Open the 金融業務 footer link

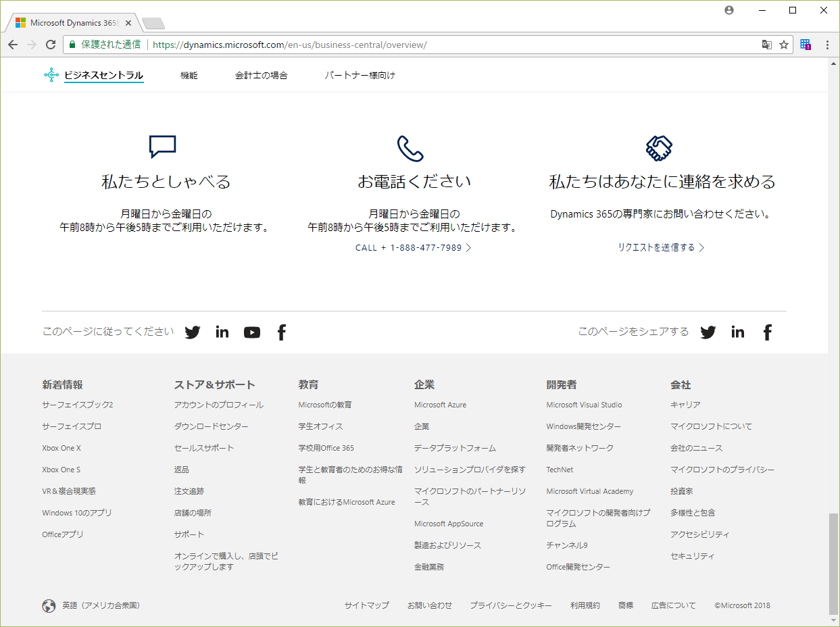click(x=429, y=567)
